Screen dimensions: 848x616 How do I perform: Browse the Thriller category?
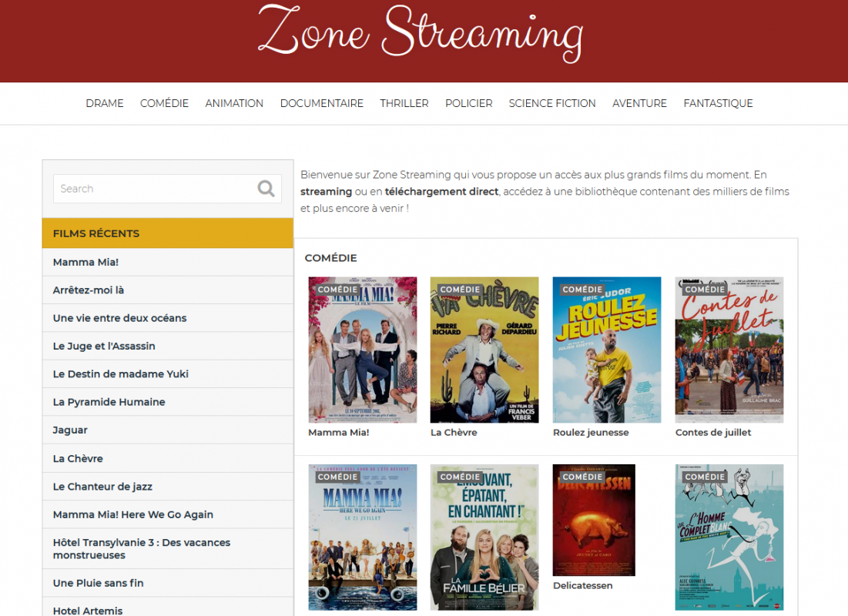pos(404,103)
